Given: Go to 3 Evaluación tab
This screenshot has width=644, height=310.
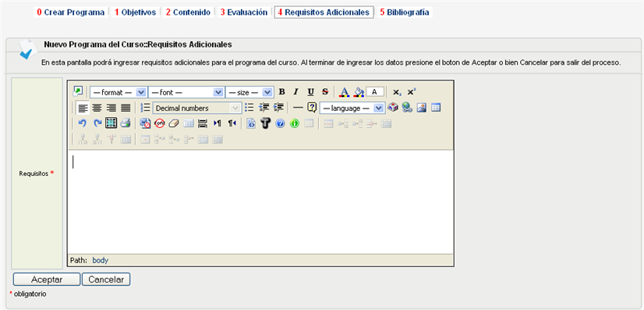Looking at the screenshot, I should (243, 12).
